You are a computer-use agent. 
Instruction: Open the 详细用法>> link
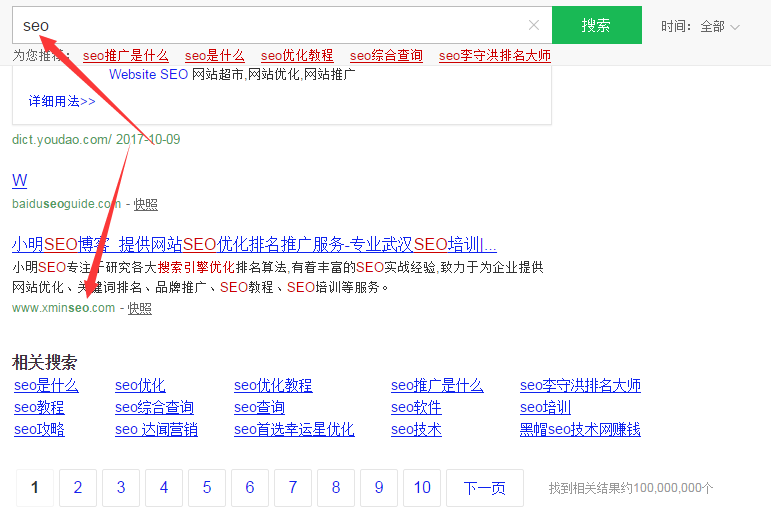point(62,101)
